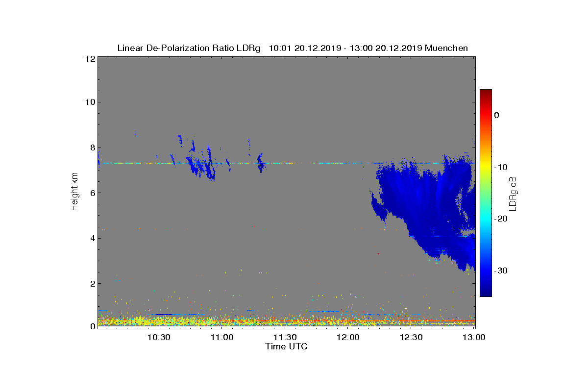
Task: Click the 11:00 time tick label
Action: [222, 337]
